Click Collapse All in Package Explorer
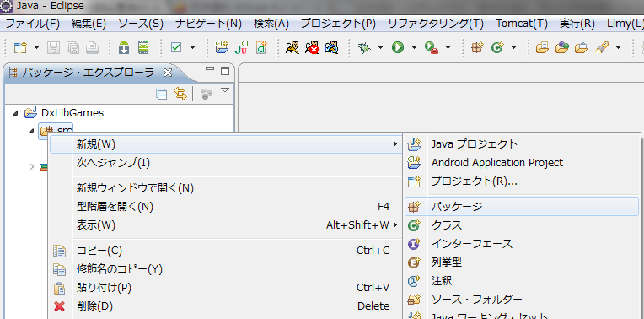The image size is (644, 319). 161,95
